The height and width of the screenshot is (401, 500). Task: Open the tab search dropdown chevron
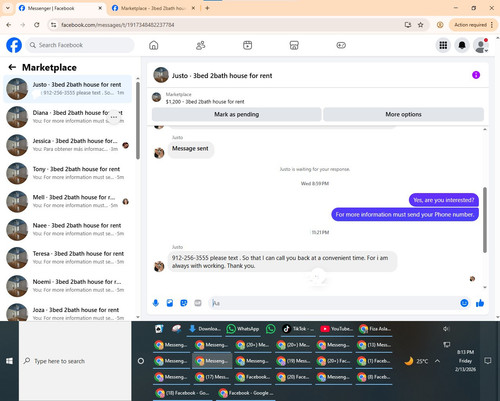(x=8, y=8)
